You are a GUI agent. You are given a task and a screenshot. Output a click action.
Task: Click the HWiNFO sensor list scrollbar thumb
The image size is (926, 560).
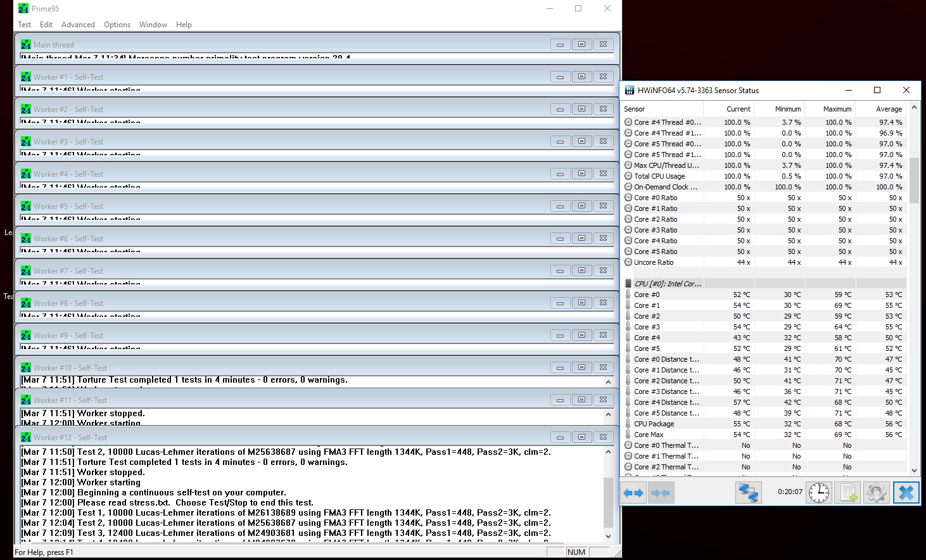[x=914, y=181]
